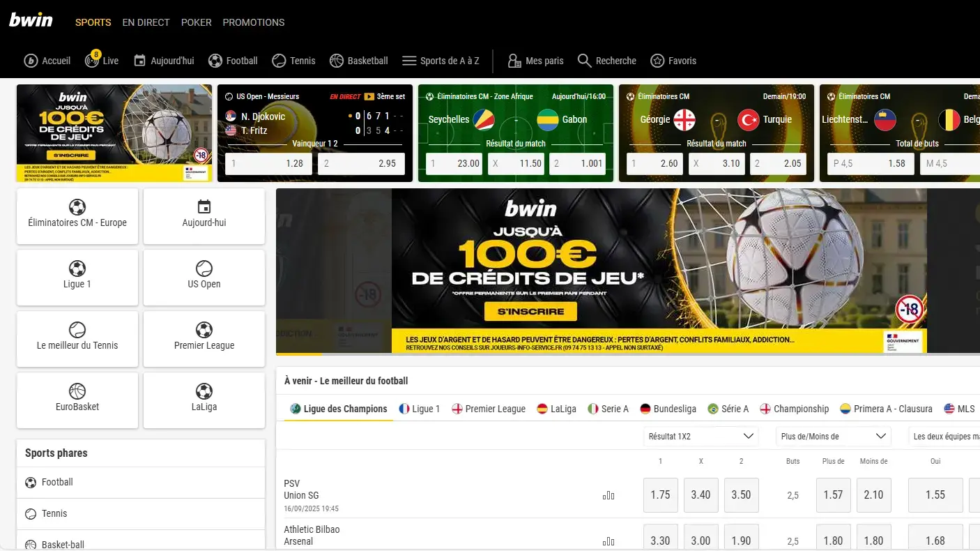The height and width of the screenshot is (551, 980).
Task: Open LaLiga quick link tile
Action: [204, 400]
